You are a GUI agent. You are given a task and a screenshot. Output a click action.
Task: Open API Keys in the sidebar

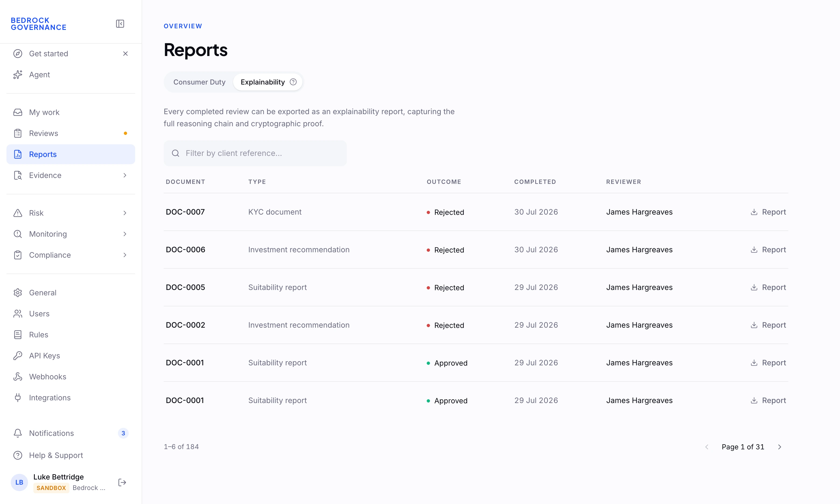point(71,356)
